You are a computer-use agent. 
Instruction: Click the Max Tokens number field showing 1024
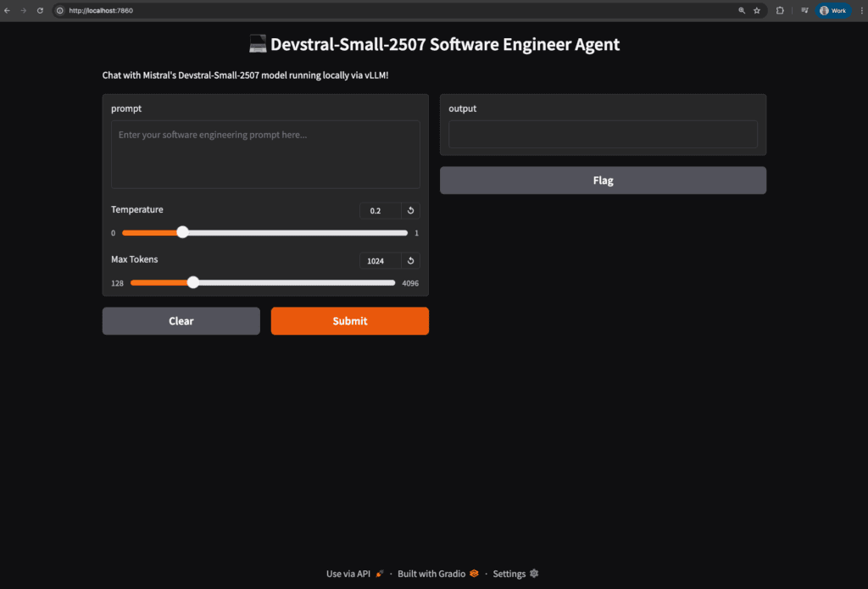pyautogui.click(x=381, y=261)
